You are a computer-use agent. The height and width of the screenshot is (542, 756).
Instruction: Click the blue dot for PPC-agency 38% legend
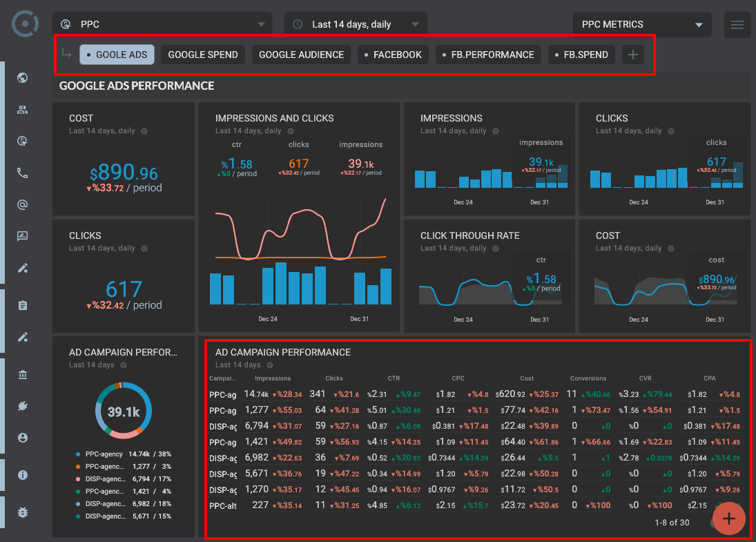point(78,454)
